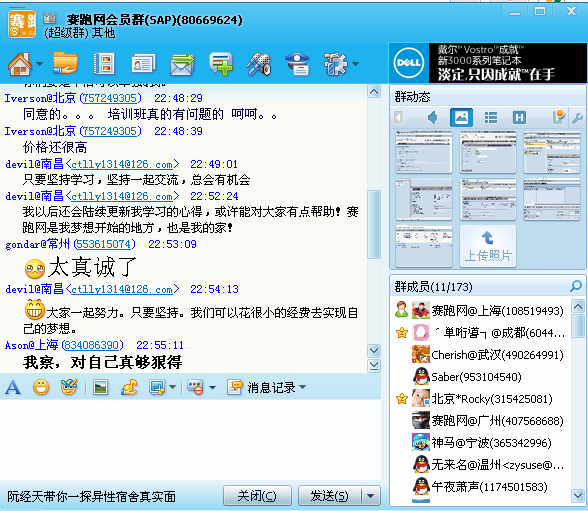Viewport: 588px width, 511px height.
Task: Open the magic emoticon icon
Action: click(69, 387)
